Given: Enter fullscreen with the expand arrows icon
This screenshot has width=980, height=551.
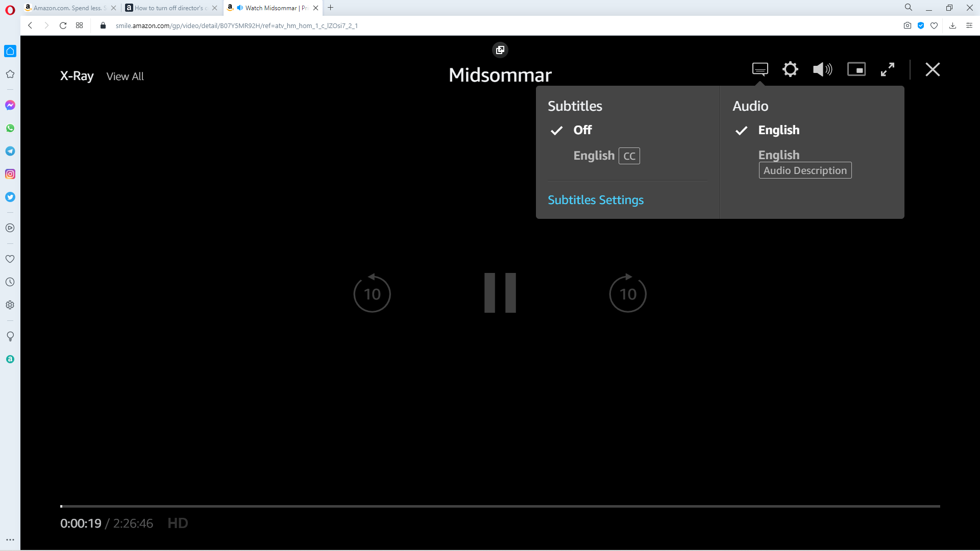Looking at the screenshot, I should click(x=888, y=69).
